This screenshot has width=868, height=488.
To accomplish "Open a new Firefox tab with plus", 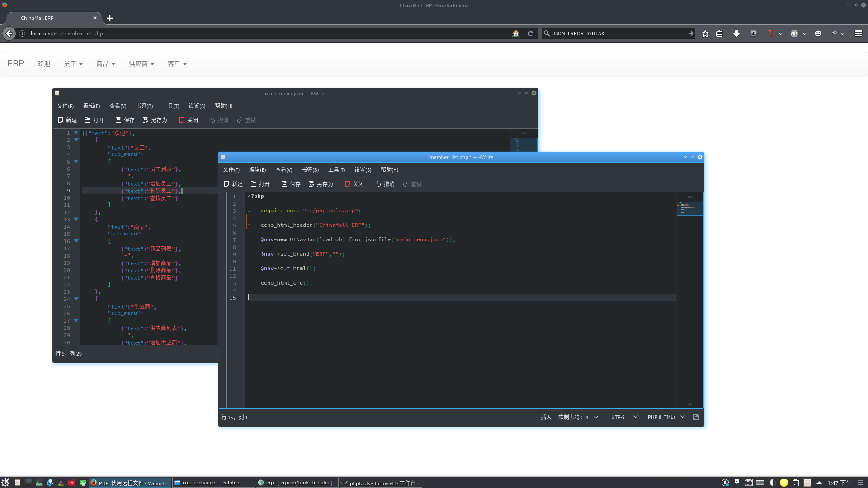I will (x=110, y=18).
